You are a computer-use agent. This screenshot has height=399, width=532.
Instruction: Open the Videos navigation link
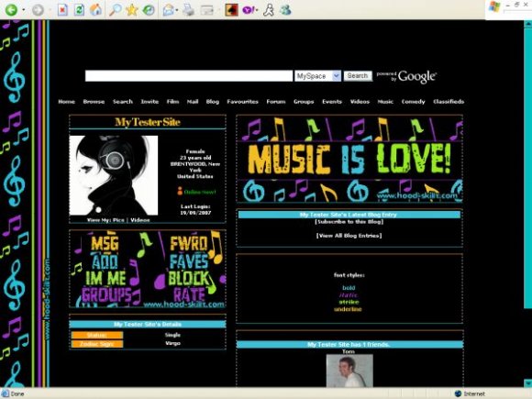pos(360,102)
